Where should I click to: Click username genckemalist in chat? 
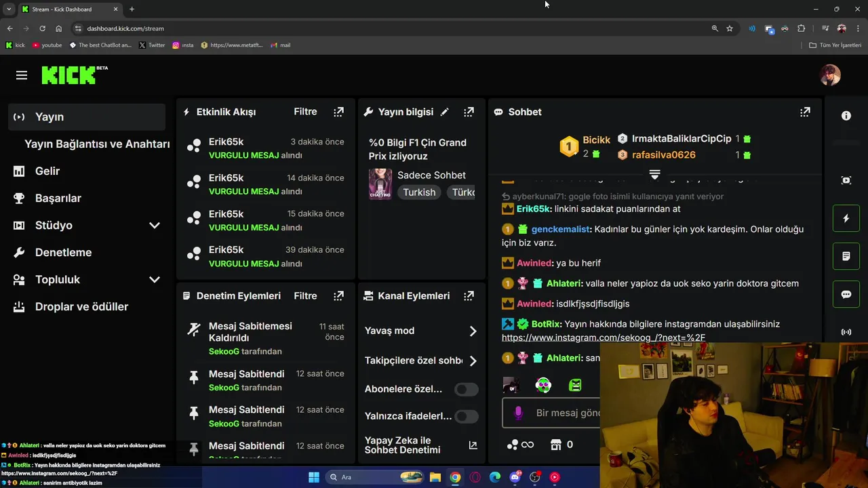tap(561, 229)
